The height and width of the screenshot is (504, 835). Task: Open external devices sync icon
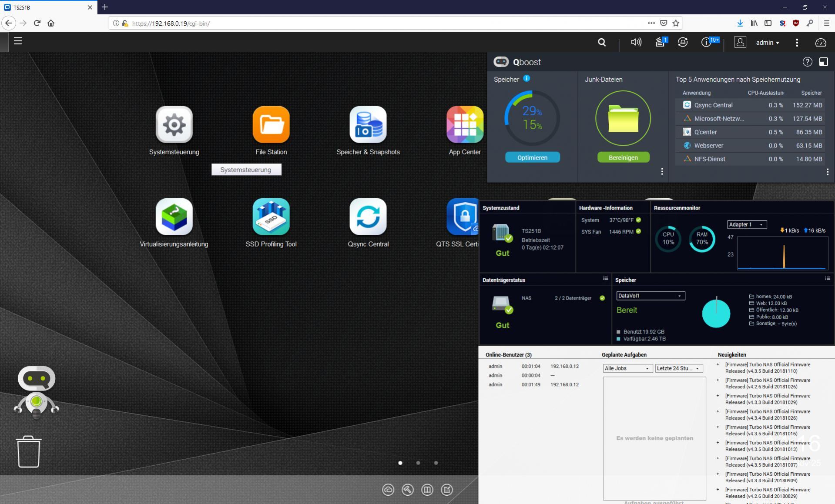pyautogui.click(x=683, y=42)
